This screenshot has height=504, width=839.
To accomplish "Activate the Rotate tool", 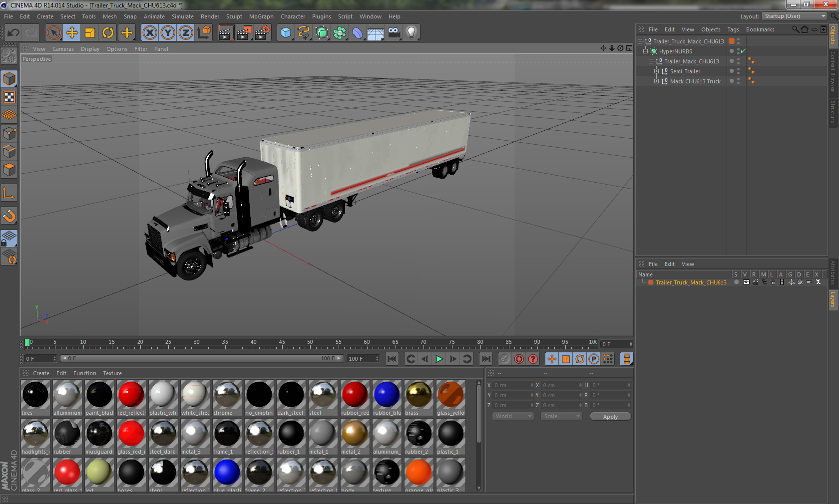I will [108, 33].
